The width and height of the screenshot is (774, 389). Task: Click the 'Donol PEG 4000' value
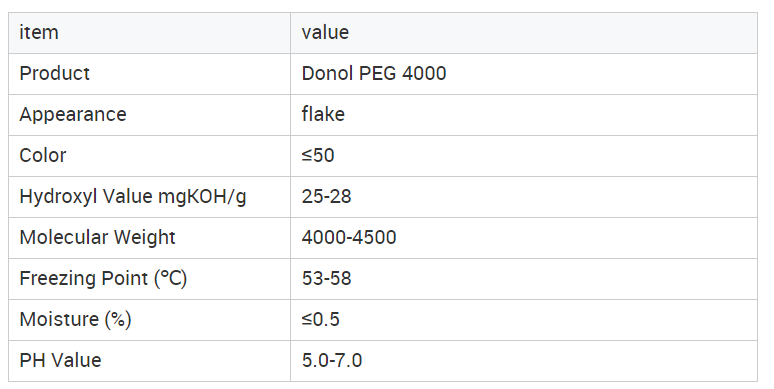(x=374, y=74)
